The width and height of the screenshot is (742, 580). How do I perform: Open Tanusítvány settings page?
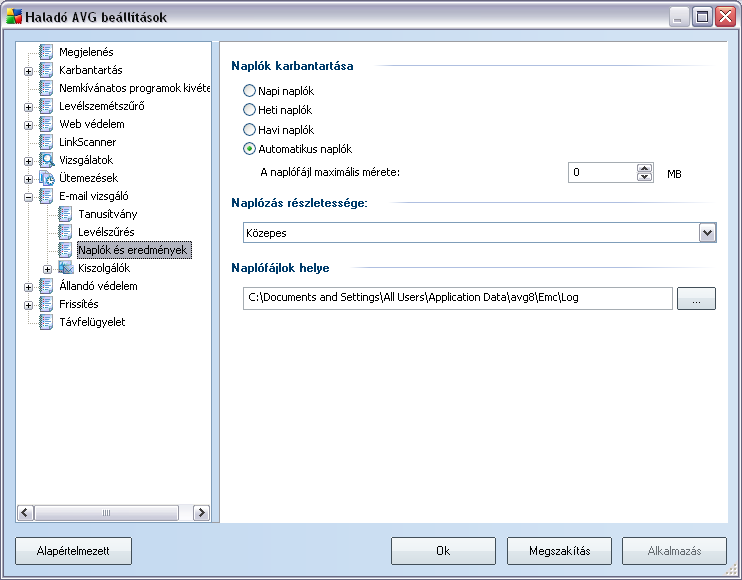click(107, 214)
